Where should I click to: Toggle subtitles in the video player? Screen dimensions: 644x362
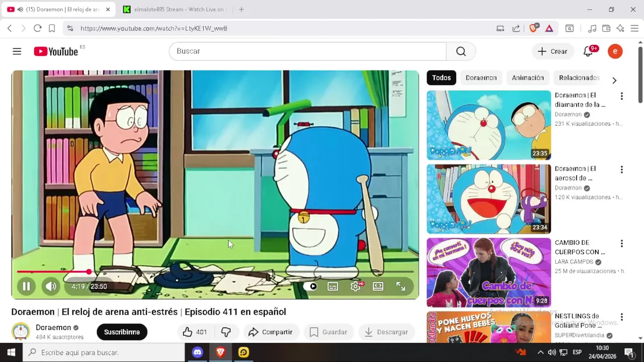click(x=333, y=286)
